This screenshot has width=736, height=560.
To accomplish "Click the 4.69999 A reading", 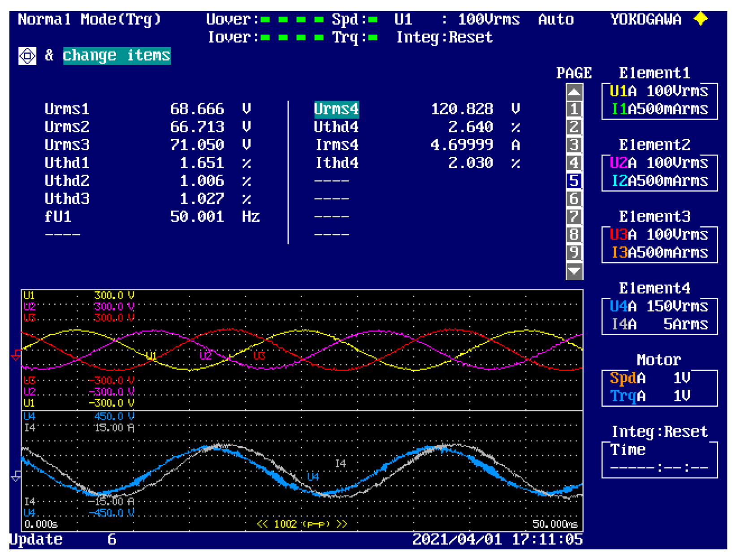I will click(475, 145).
